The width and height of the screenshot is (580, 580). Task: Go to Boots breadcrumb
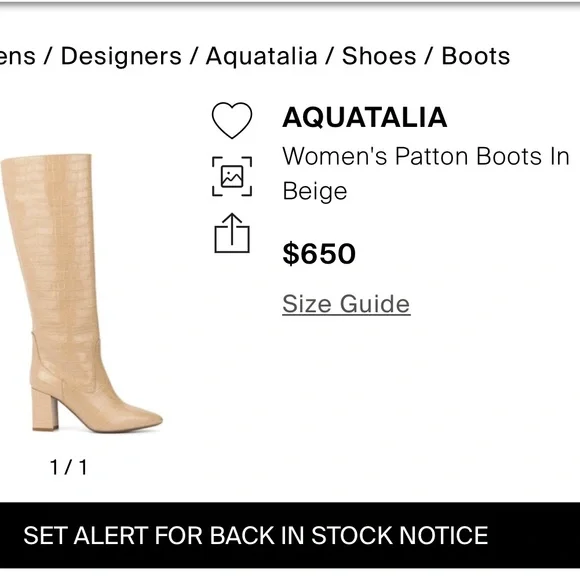tap(476, 56)
